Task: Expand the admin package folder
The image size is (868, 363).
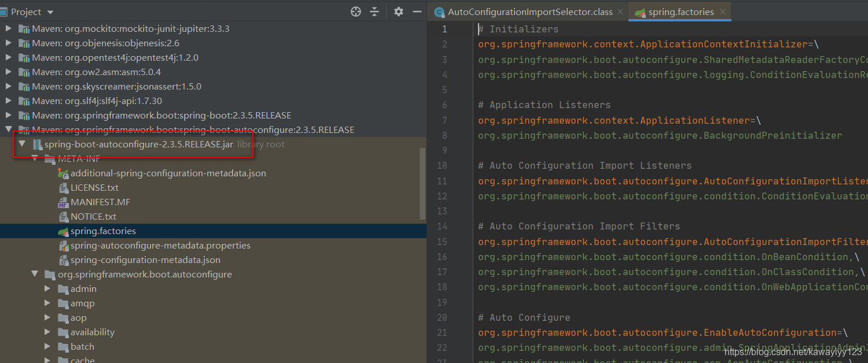Action: coord(48,288)
